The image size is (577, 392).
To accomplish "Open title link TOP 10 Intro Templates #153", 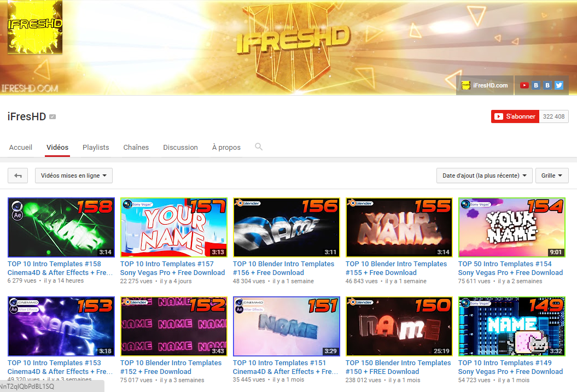I will tap(60, 367).
